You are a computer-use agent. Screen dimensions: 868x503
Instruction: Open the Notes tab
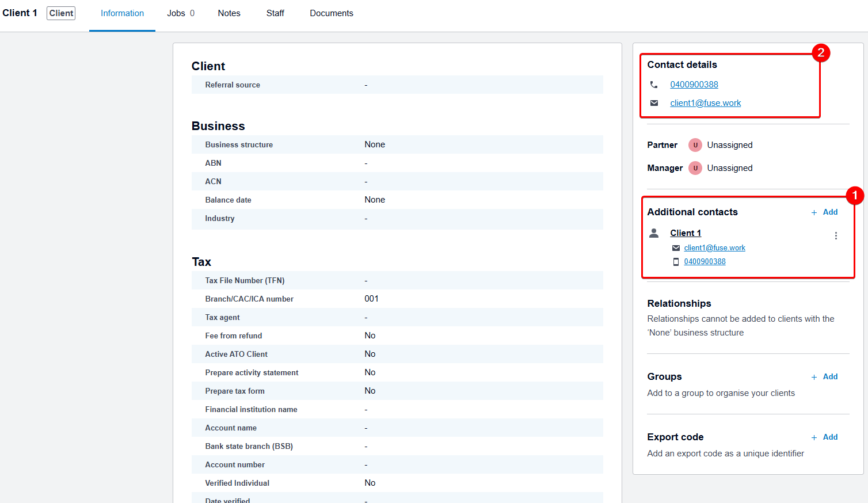pos(229,13)
